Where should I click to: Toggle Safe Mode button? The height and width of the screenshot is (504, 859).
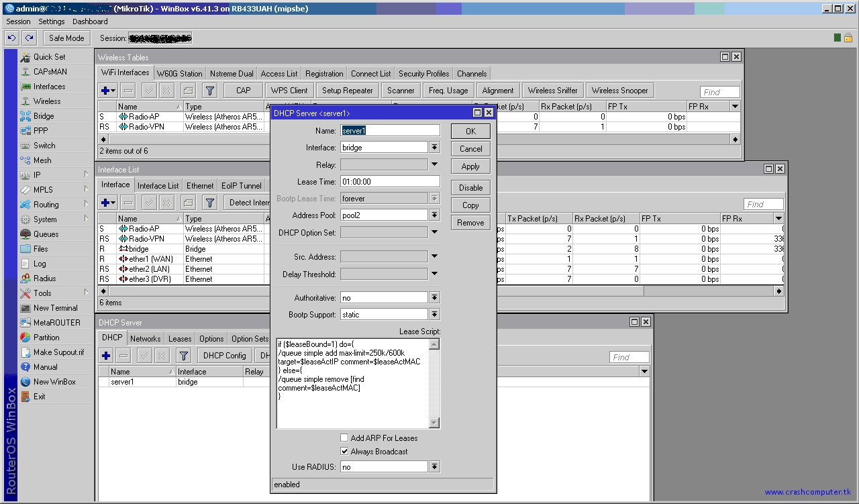pyautogui.click(x=66, y=38)
